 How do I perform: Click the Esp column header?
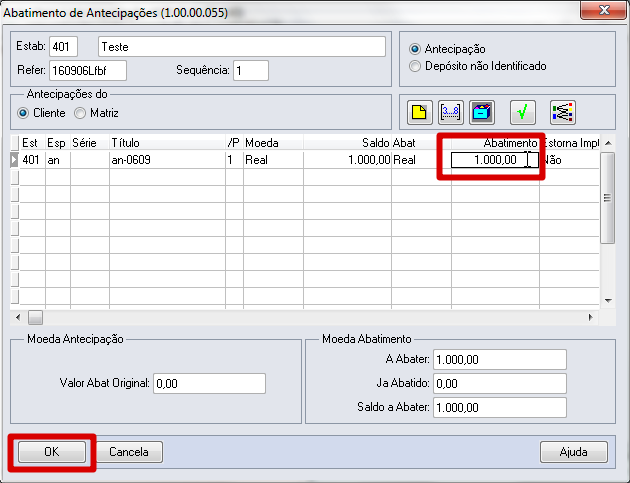point(58,143)
